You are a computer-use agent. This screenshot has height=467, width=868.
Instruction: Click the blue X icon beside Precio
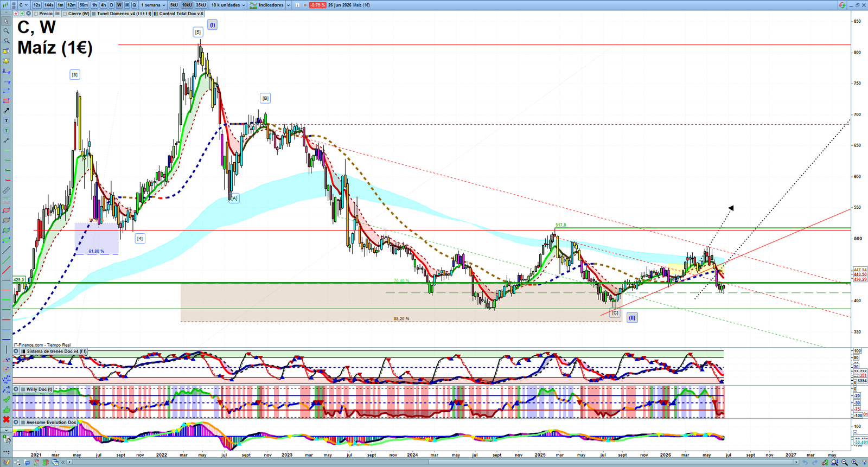pos(28,14)
